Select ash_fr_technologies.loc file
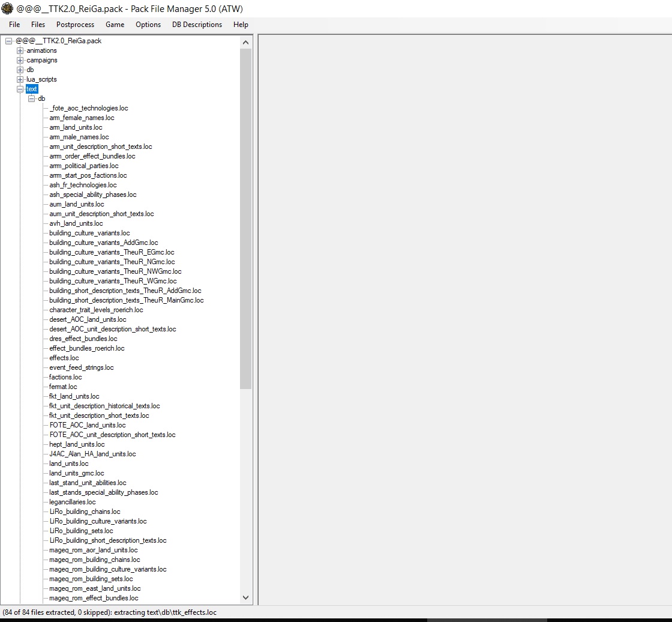672x622 pixels. click(x=83, y=185)
